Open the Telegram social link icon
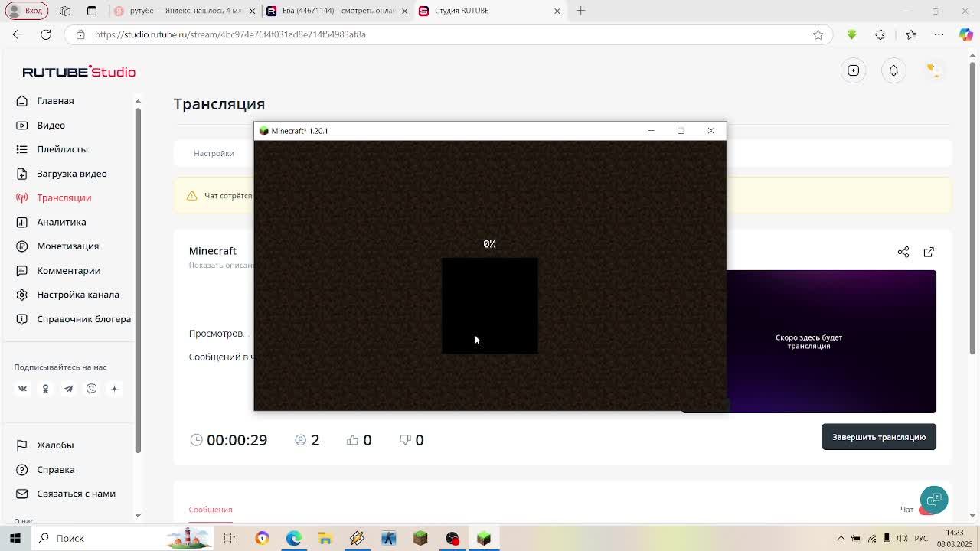The image size is (980, 551). pyautogui.click(x=68, y=389)
